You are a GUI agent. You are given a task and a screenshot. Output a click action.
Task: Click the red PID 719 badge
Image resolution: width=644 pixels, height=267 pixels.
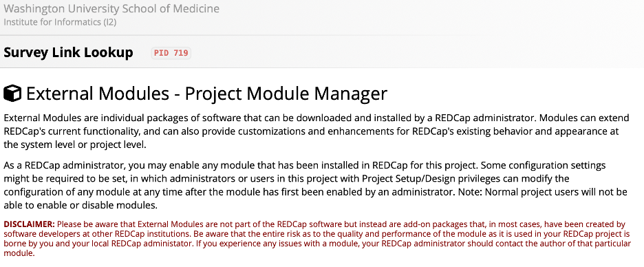(x=171, y=53)
